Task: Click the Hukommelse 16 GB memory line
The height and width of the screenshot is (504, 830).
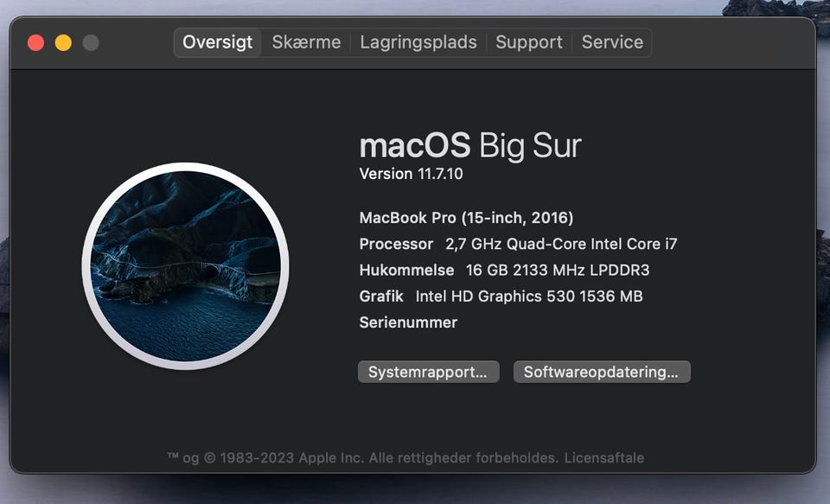Action: tap(504, 270)
